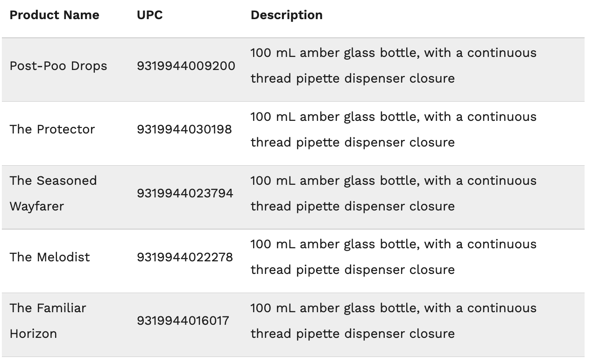Click The Melodist product name
Screen dimensions: 593x364
point(50,257)
